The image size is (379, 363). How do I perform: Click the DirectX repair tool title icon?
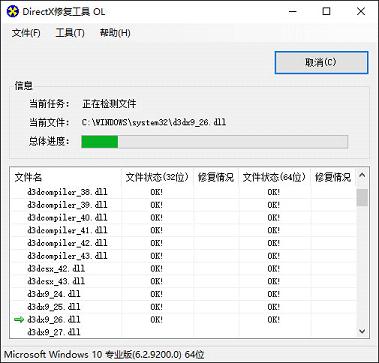13,12
